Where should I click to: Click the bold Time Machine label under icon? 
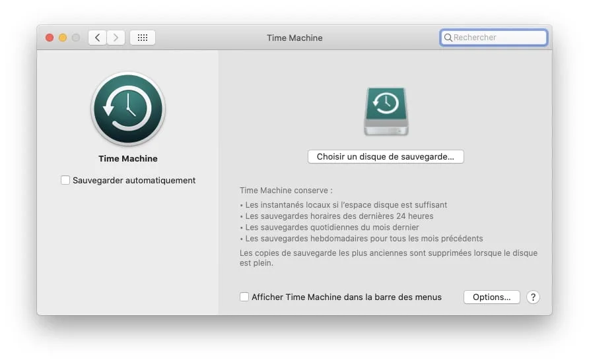[x=128, y=159]
